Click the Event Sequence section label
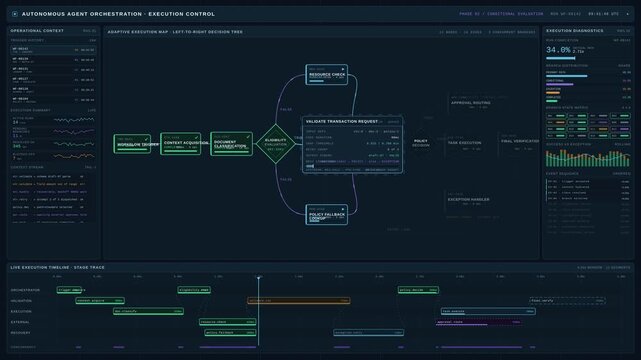 (562, 174)
